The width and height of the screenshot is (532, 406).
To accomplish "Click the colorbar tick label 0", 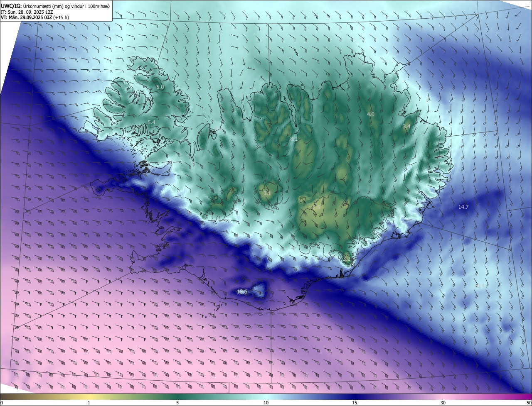I will point(1,403).
